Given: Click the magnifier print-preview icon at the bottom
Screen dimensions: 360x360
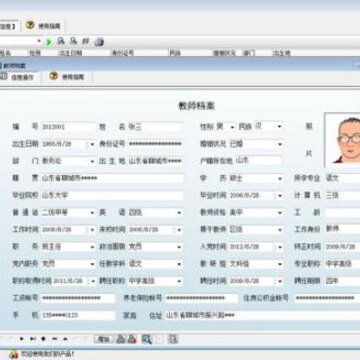Looking at the screenshot, I should [146, 339].
